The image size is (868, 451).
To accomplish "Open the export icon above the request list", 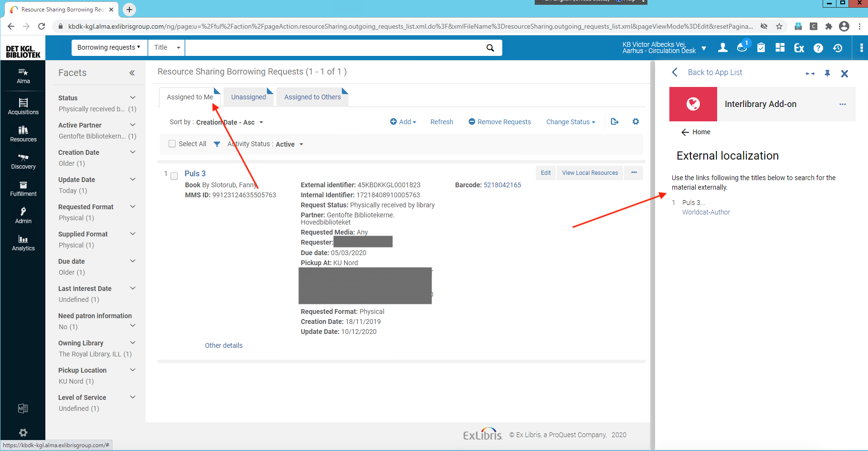I will 614,122.
